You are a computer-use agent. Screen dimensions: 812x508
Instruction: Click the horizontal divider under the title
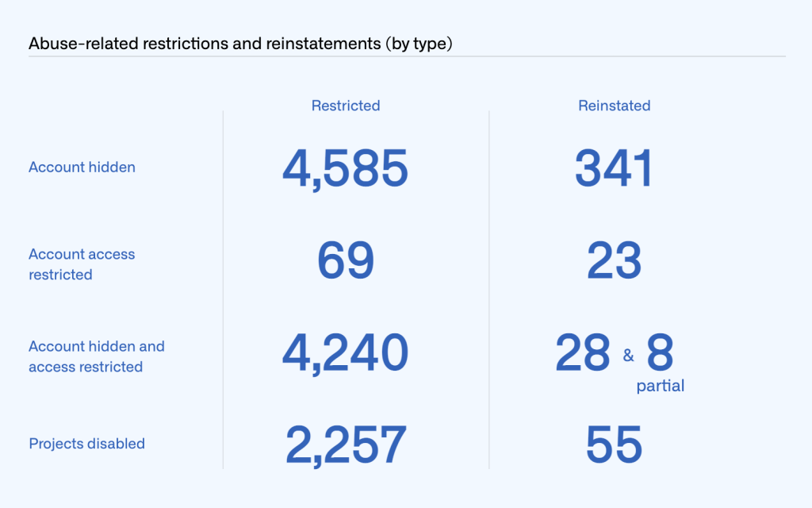tap(406, 56)
